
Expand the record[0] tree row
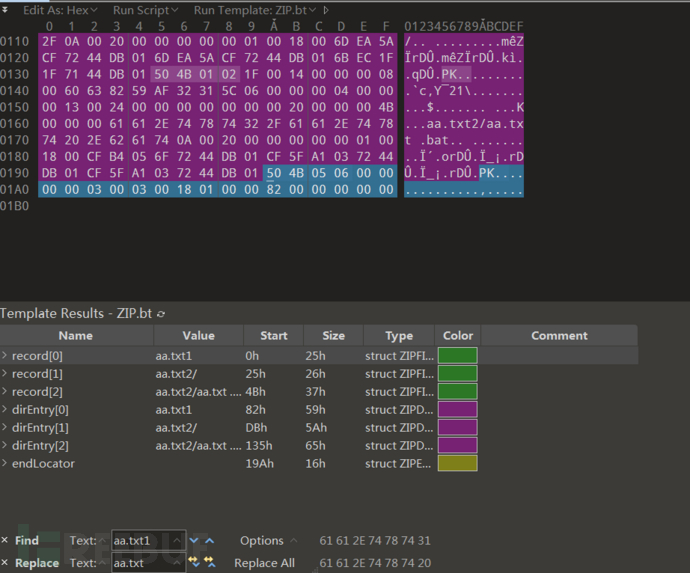(x=5, y=355)
